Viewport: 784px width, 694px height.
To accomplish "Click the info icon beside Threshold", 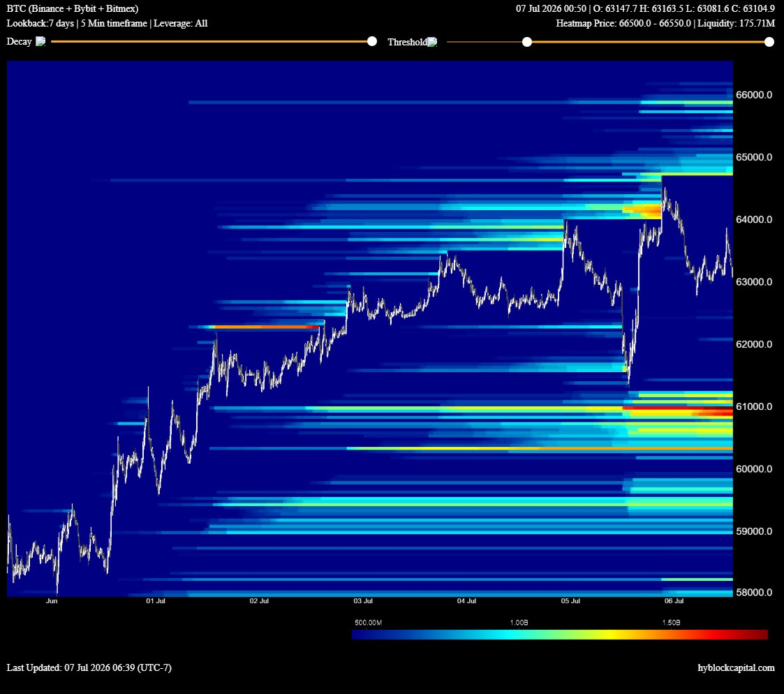I will pos(433,42).
